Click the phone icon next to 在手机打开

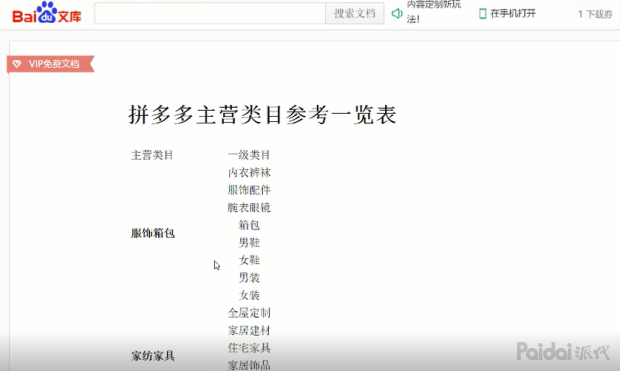point(482,14)
